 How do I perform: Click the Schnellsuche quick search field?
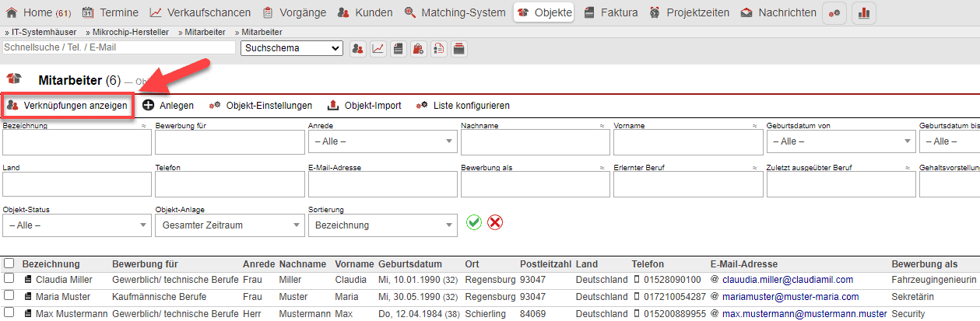tap(119, 47)
